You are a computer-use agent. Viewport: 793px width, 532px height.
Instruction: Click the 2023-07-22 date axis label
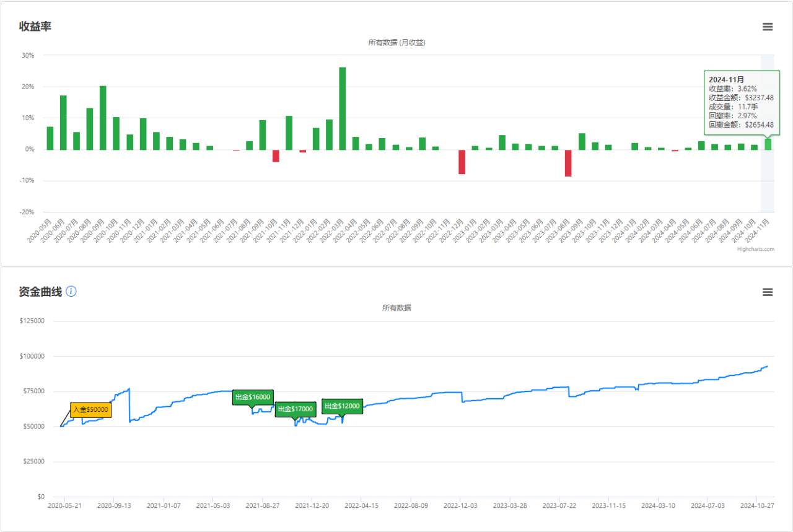[x=559, y=506]
